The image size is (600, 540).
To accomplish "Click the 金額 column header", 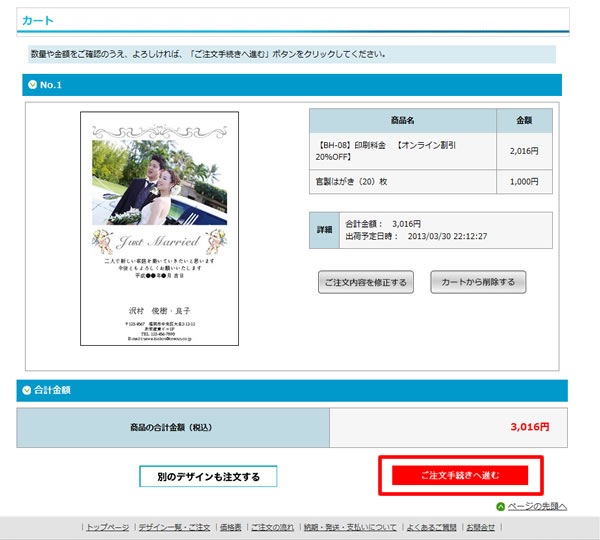I will pos(524,121).
